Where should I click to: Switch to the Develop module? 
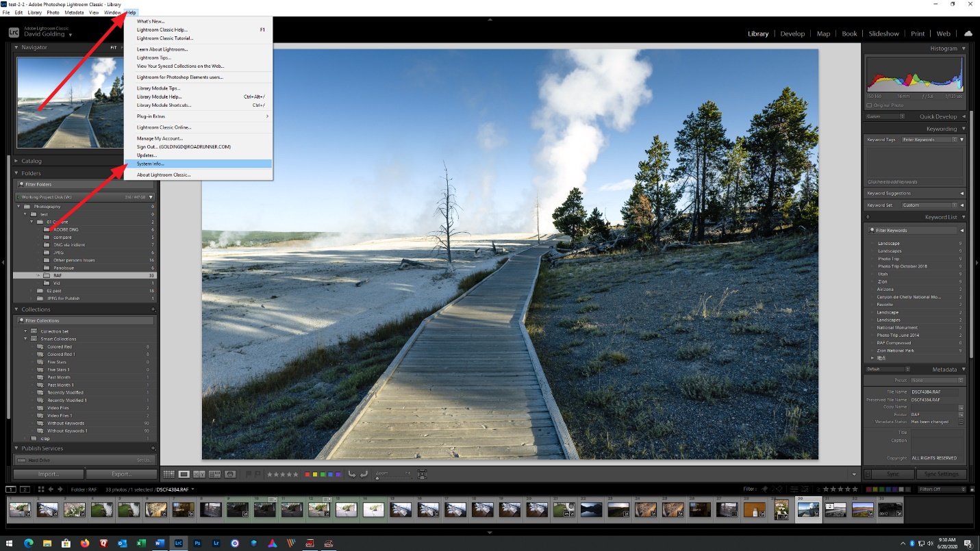(792, 33)
